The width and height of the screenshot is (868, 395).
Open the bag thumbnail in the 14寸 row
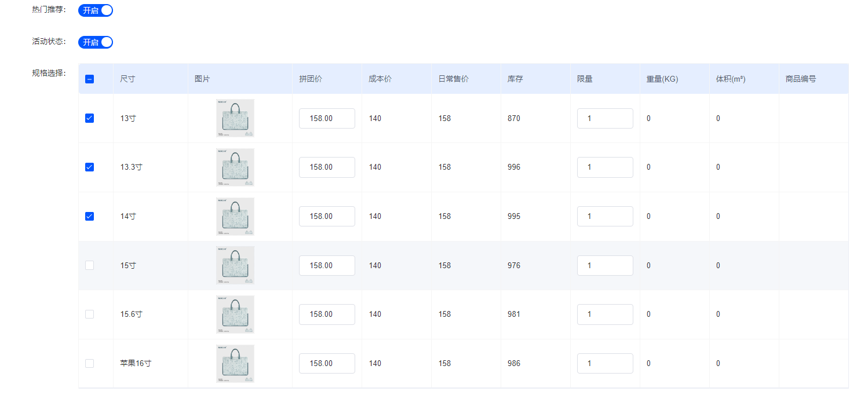[235, 216]
